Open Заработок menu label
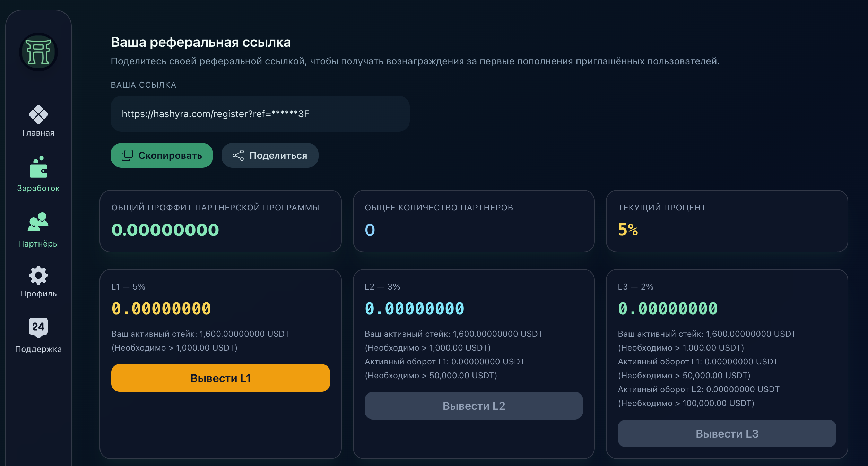868x466 pixels. pyautogui.click(x=38, y=188)
